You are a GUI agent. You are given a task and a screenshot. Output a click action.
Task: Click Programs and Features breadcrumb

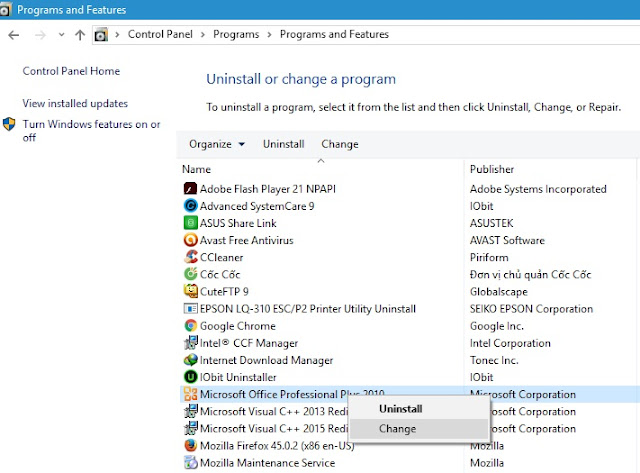click(334, 34)
